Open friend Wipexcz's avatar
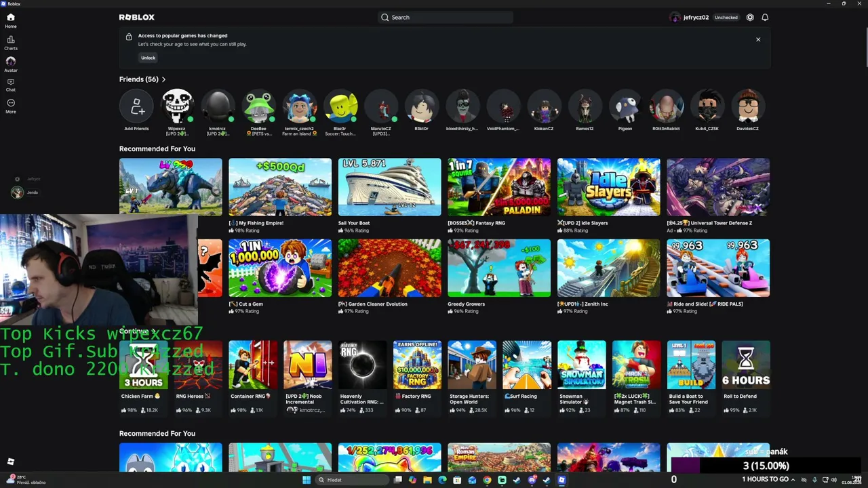868x488 pixels. [177, 106]
